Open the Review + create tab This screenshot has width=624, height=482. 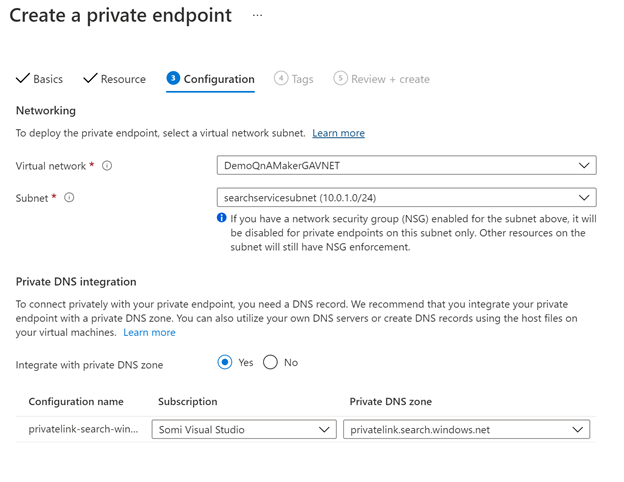coord(390,79)
